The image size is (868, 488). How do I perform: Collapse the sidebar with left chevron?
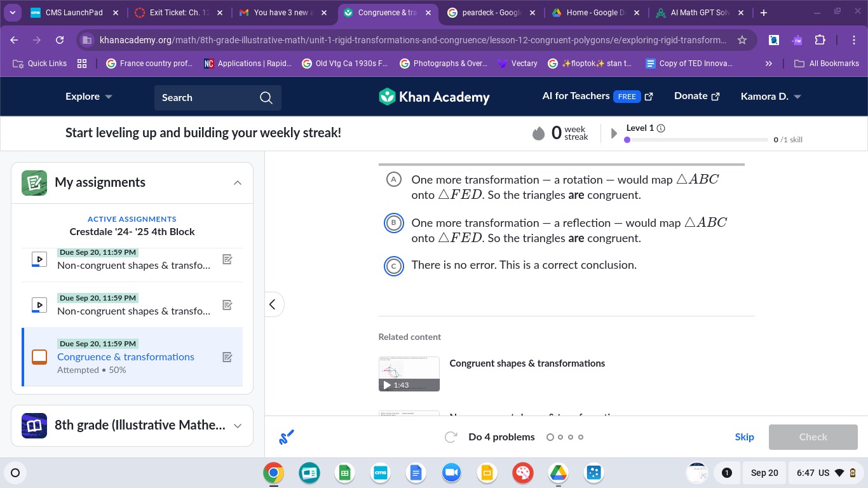(x=273, y=304)
